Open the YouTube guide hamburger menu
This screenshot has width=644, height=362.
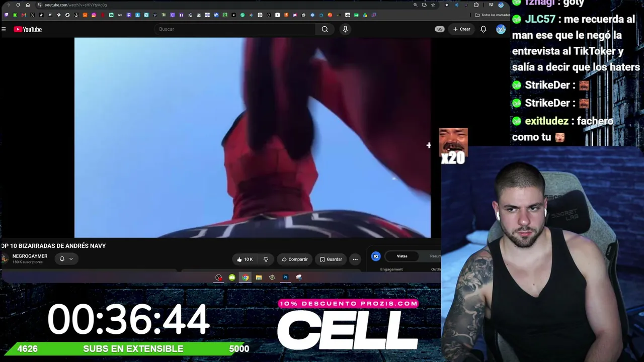tap(4, 29)
